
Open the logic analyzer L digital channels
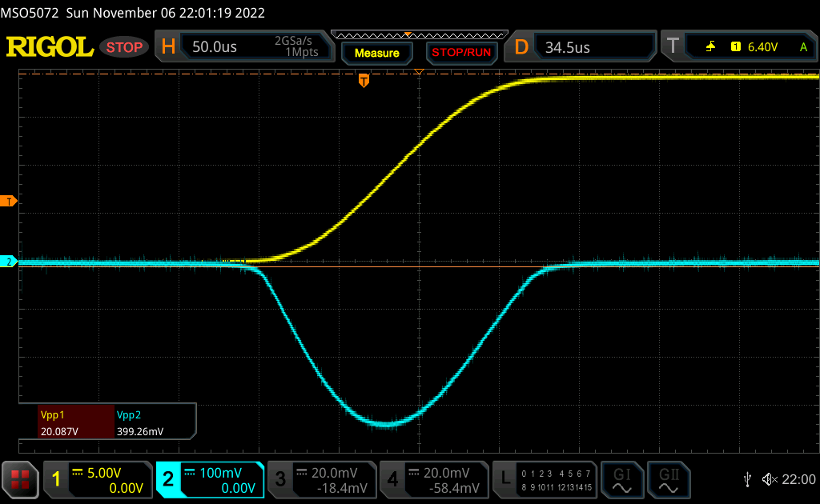click(x=546, y=479)
